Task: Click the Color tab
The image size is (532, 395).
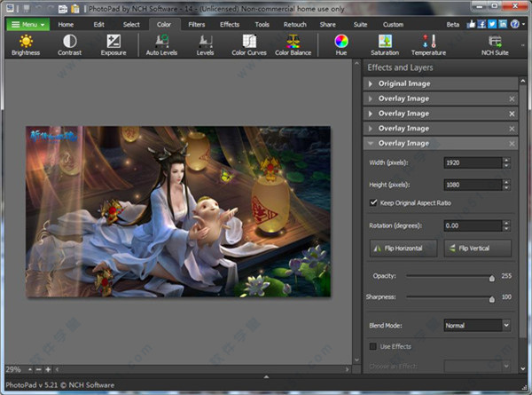Action: [x=164, y=25]
